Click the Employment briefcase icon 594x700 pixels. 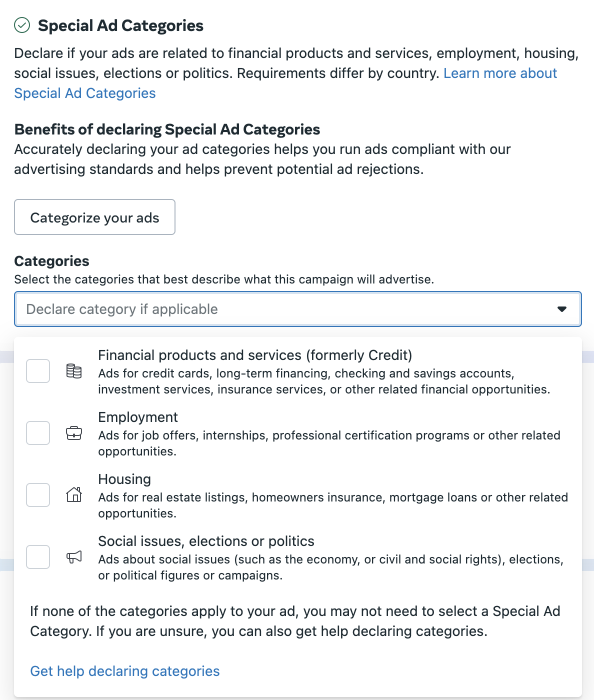pos(74,433)
